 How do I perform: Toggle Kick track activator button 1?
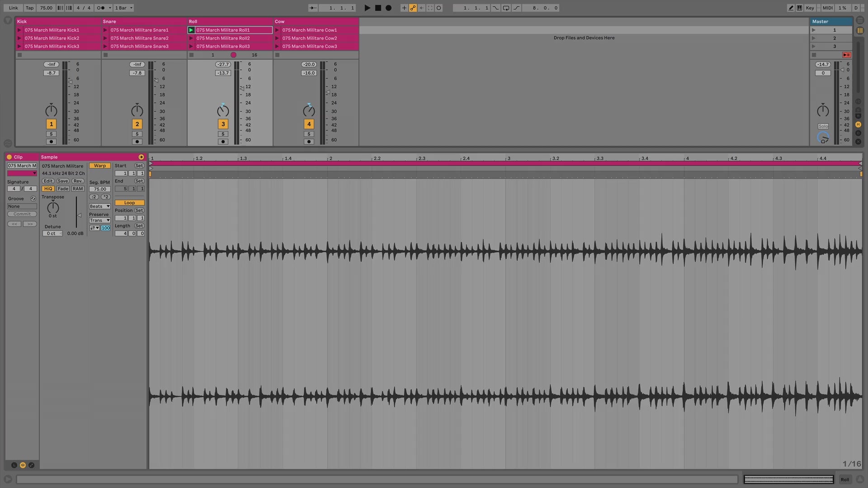coord(51,124)
